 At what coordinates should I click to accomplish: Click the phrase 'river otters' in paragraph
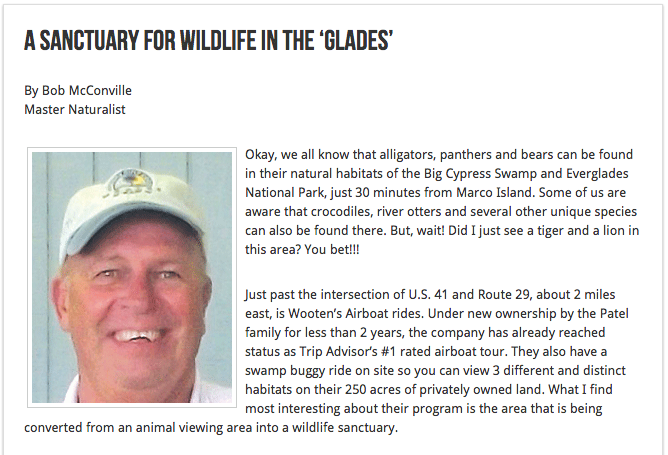pyautogui.click(x=412, y=212)
